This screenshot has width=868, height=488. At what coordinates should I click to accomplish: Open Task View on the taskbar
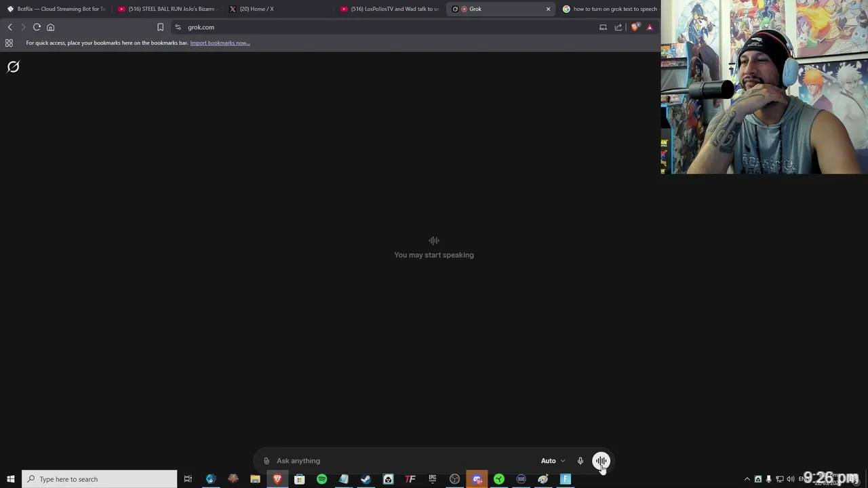(x=188, y=479)
